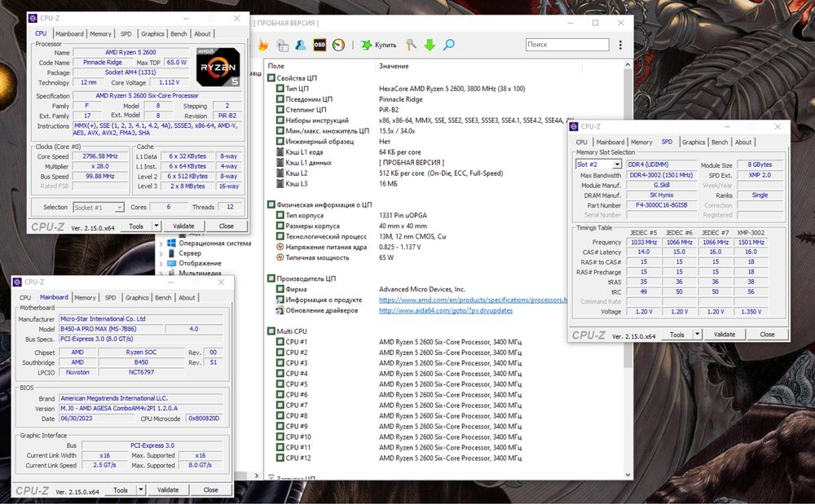Click Tools button in CPU-Z SPD window
The height and width of the screenshot is (504, 815).
coord(676,335)
